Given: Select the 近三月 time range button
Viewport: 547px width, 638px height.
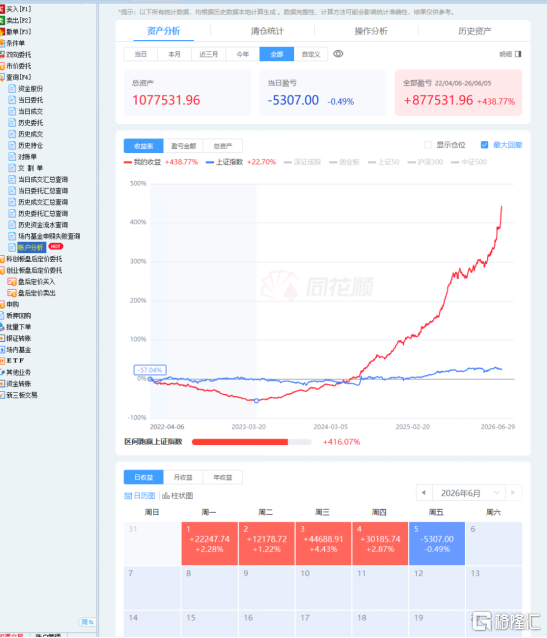Looking at the screenshot, I should (208, 54).
